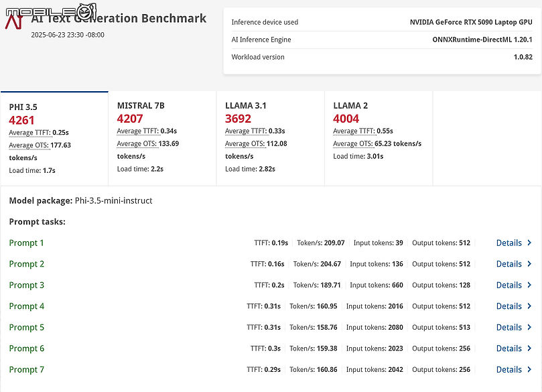
Task: Click Prompt 1 "TTFT: 0.19s" value
Action: tap(271, 243)
